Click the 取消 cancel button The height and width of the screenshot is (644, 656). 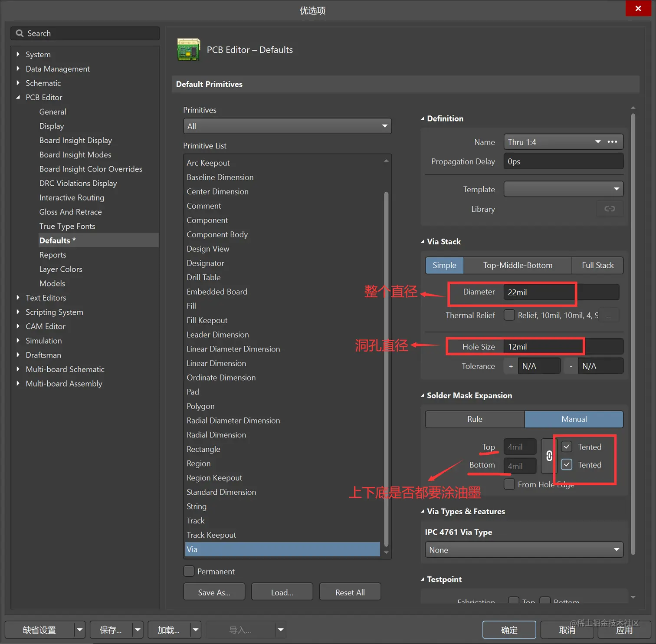pyautogui.click(x=567, y=630)
